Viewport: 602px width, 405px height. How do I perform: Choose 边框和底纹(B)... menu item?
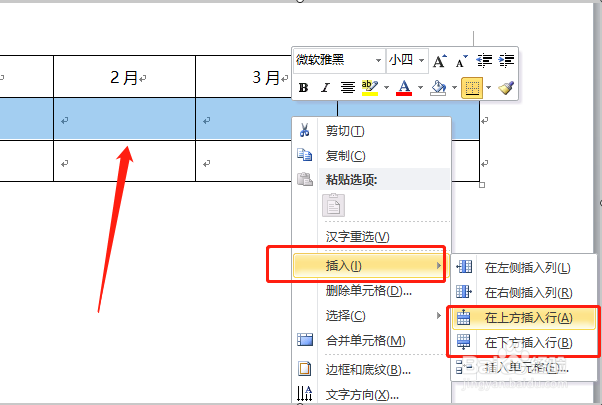[371, 370]
